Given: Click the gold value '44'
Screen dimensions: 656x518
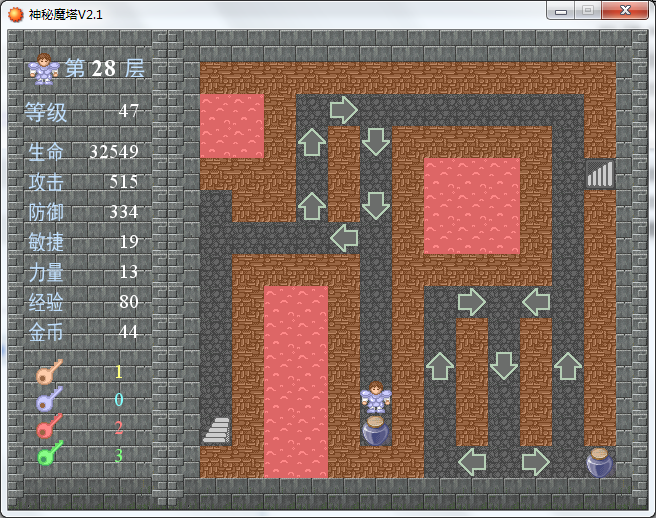Looking at the screenshot, I should click(x=128, y=332).
